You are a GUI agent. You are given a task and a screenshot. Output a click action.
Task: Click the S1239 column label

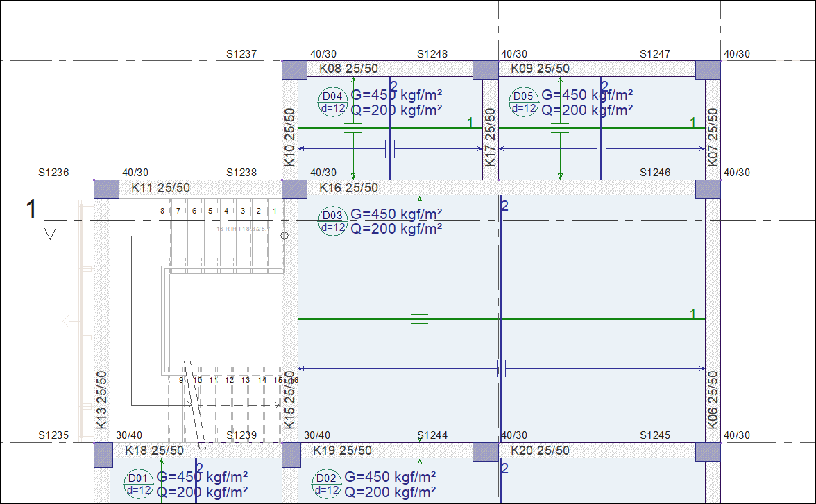[x=241, y=435]
